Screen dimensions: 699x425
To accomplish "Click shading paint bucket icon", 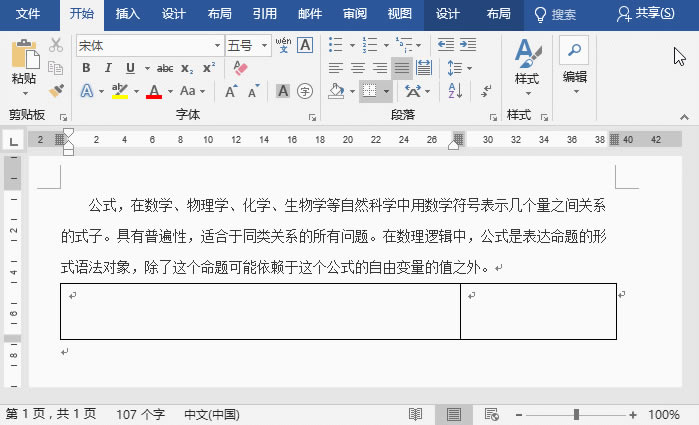I will (x=337, y=91).
